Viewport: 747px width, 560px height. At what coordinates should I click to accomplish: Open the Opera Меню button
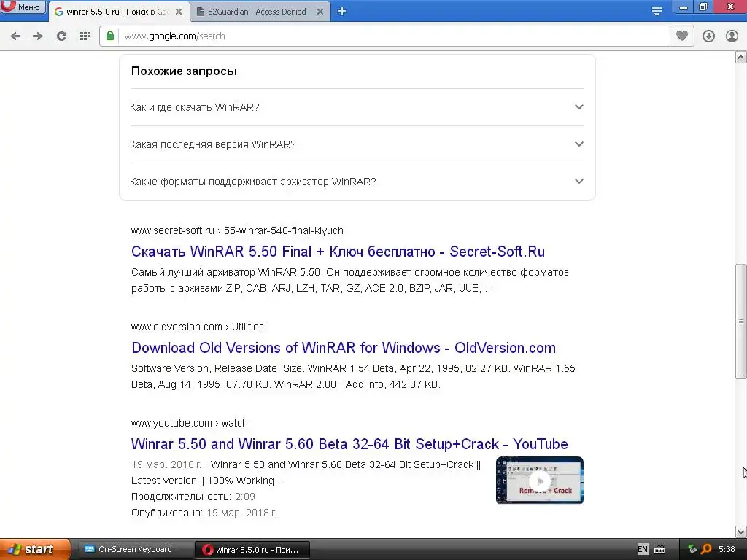[x=23, y=7]
